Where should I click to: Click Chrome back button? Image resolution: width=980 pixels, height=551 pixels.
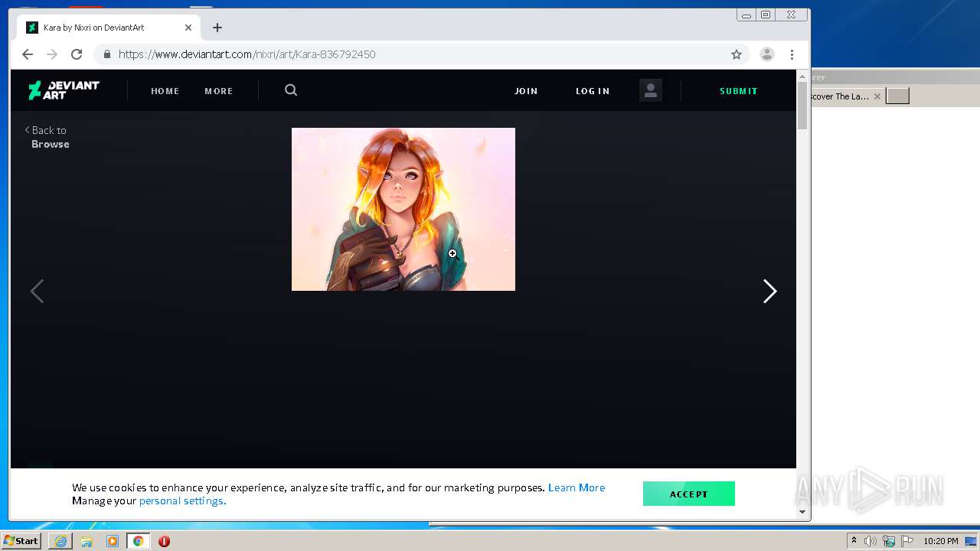28,54
